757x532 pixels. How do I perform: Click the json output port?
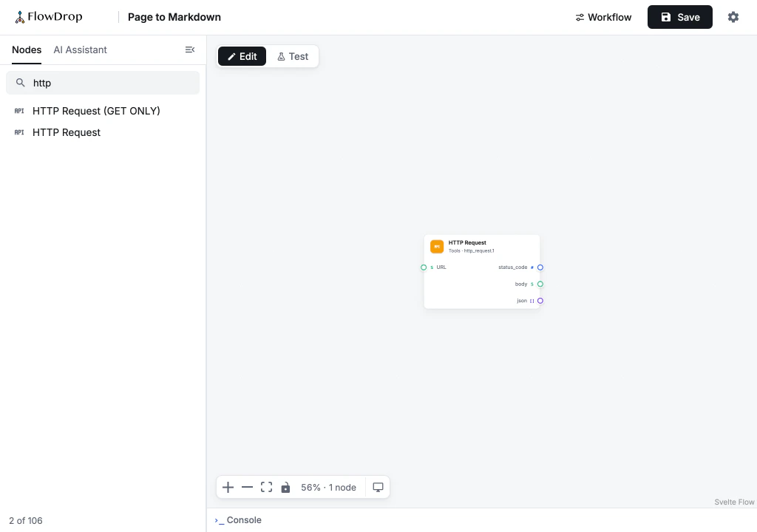point(540,301)
